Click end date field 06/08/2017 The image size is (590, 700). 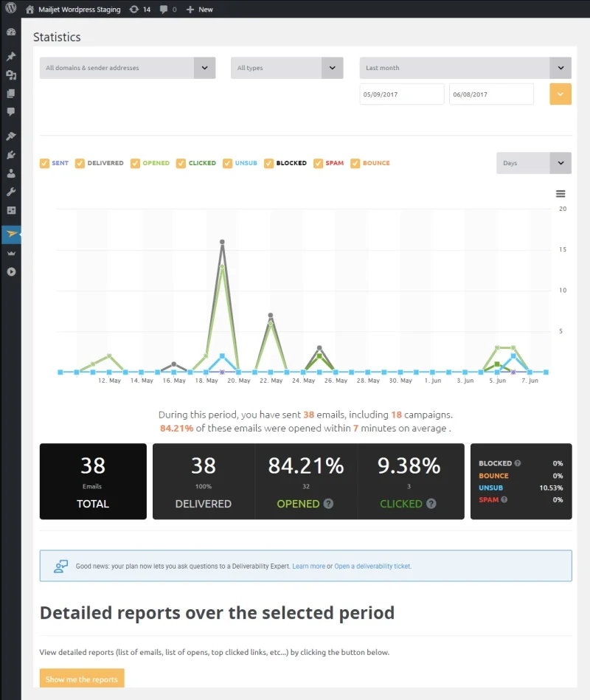[491, 94]
